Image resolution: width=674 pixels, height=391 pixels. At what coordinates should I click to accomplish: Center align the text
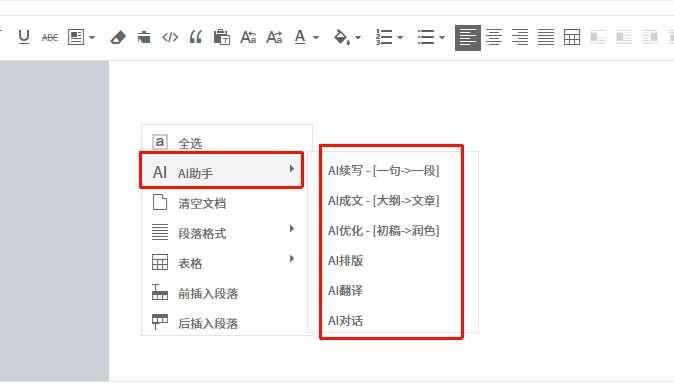pos(494,37)
